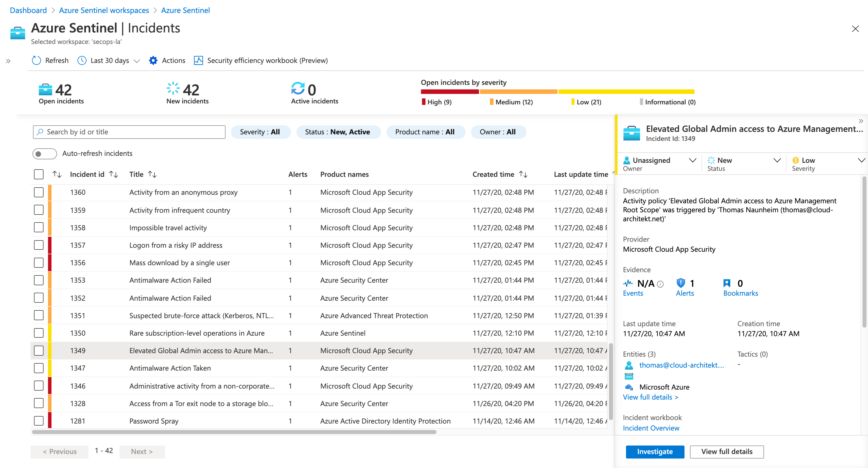The width and height of the screenshot is (868, 468).
Task: Go to Azure Sentinel workspaces breadcrumb
Action: [104, 10]
